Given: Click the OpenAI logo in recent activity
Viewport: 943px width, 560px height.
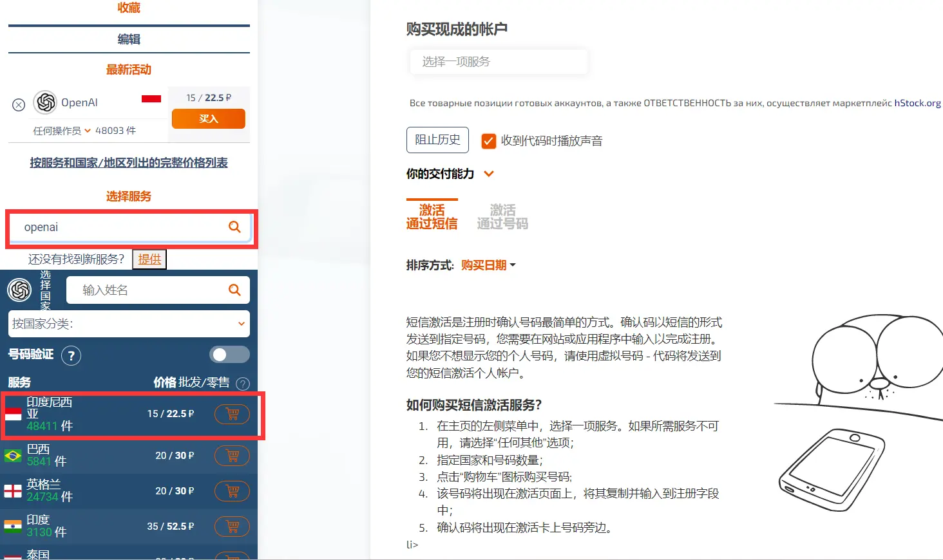Looking at the screenshot, I should tap(45, 102).
